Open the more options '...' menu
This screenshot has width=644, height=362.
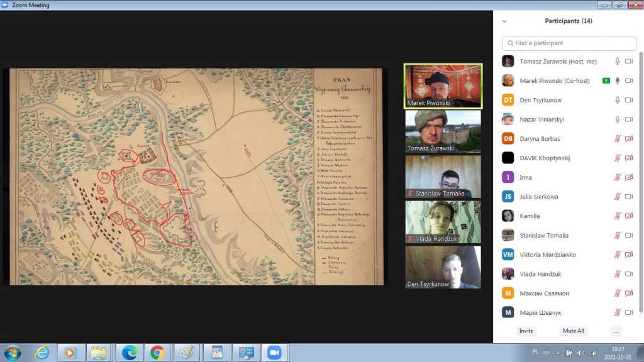point(616,331)
